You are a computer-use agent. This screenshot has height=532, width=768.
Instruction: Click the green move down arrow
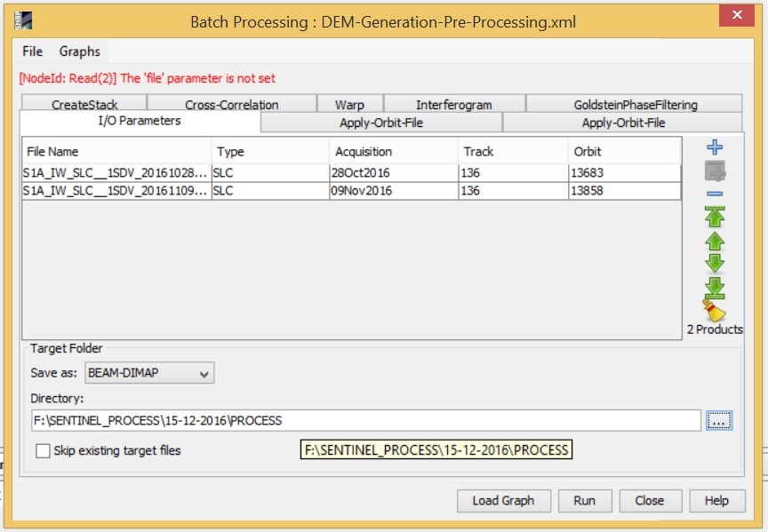[715, 264]
